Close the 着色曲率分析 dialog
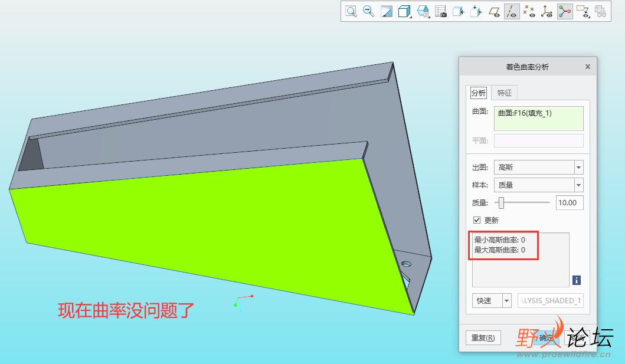The width and height of the screenshot is (625, 364). 588,67
